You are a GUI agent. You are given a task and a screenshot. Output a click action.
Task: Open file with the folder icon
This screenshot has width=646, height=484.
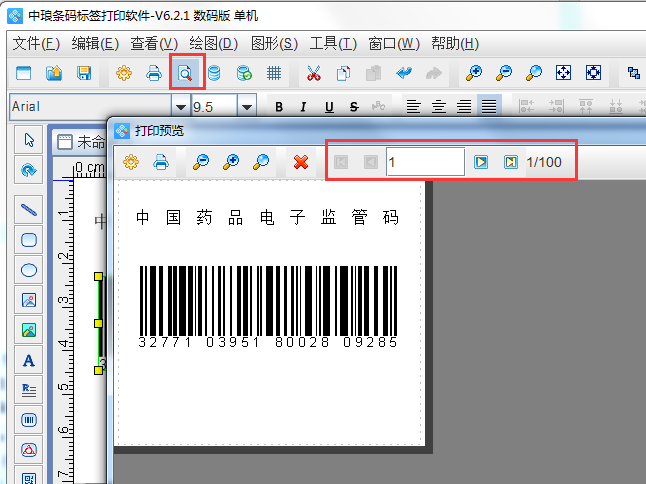(x=54, y=73)
